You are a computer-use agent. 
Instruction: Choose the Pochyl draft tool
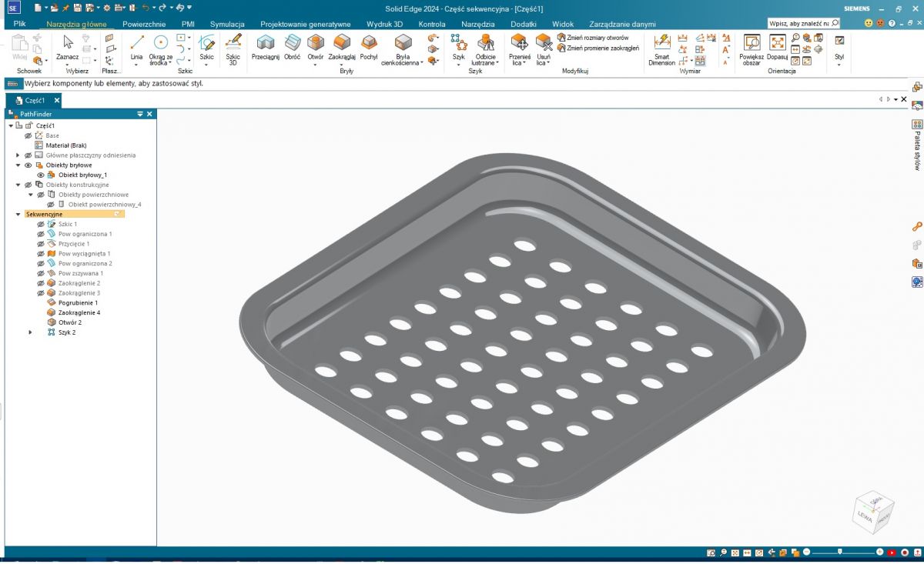369,46
